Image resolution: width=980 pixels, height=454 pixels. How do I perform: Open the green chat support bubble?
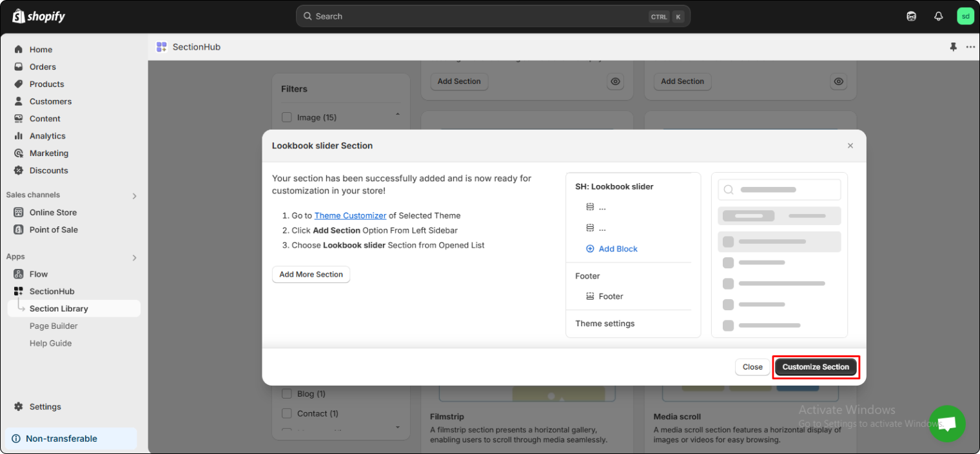pyautogui.click(x=946, y=424)
